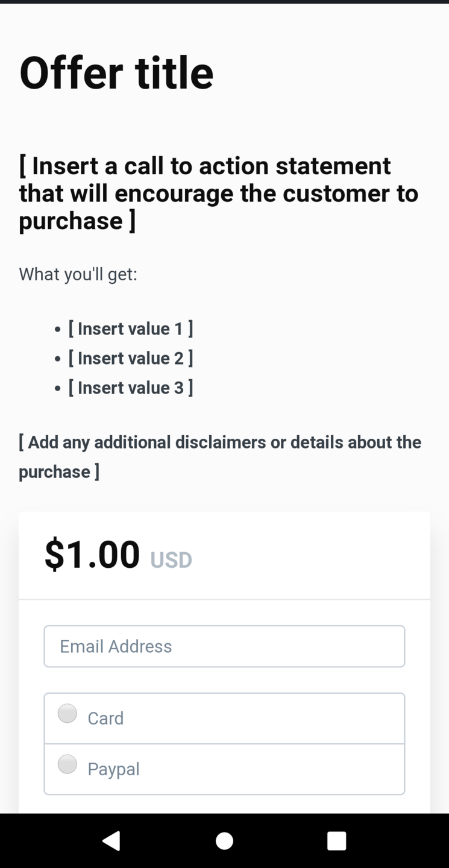Click the Offer title heading
This screenshot has width=449, height=868.
[x=116, y=73]
